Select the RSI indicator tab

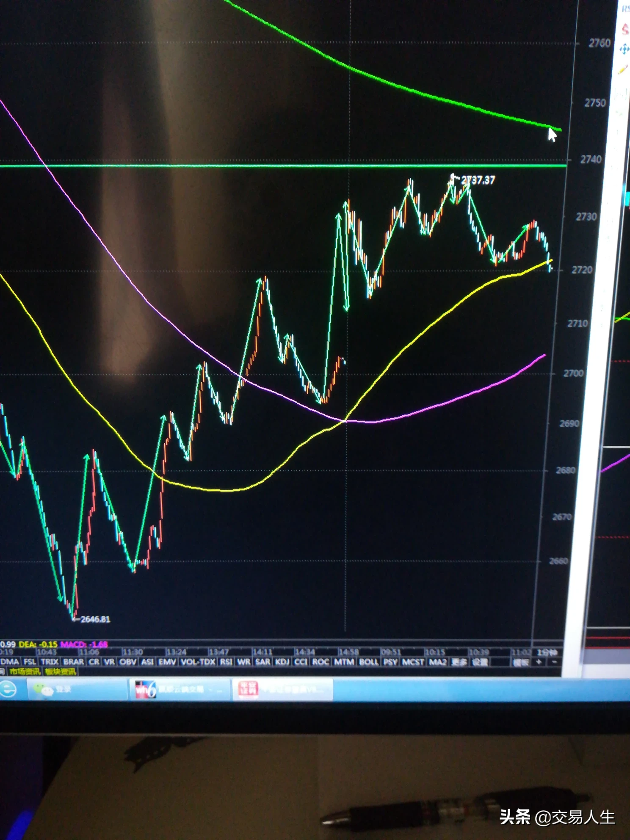(226, 662)
